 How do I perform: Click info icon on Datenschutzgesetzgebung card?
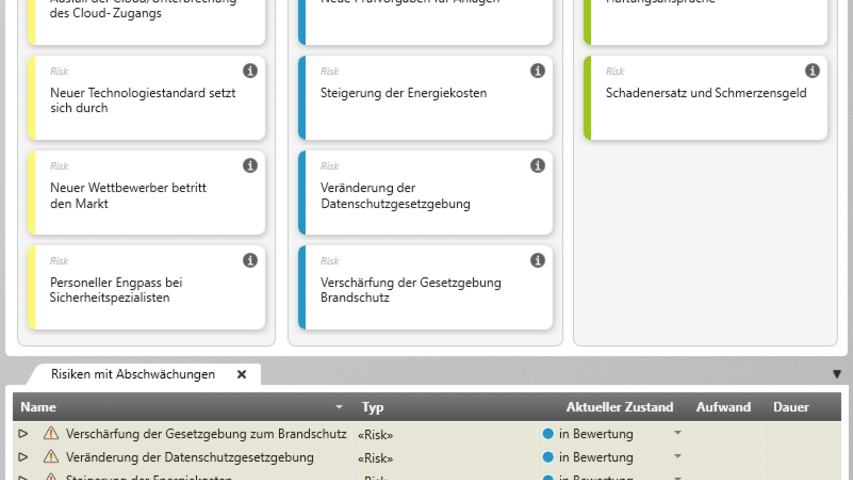[537, 166]
